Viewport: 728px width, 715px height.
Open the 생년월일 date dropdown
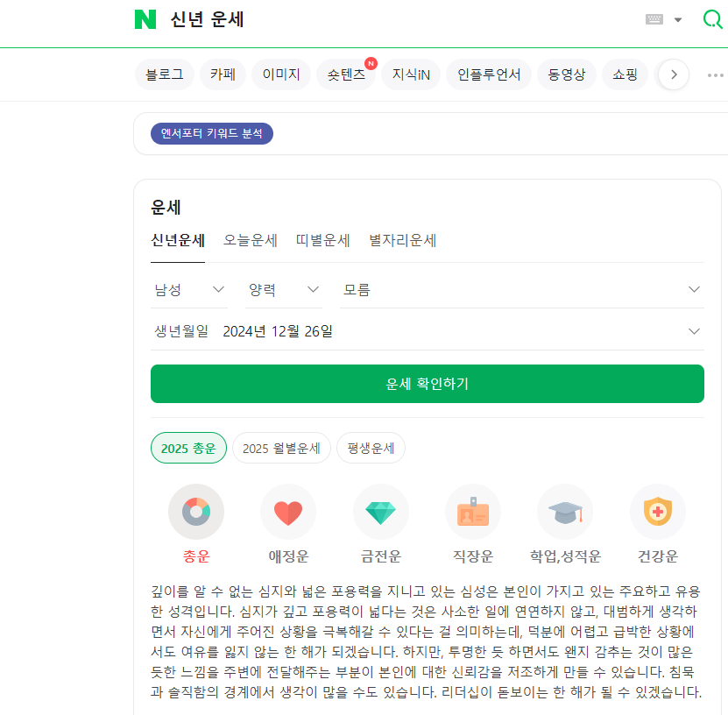428,331
